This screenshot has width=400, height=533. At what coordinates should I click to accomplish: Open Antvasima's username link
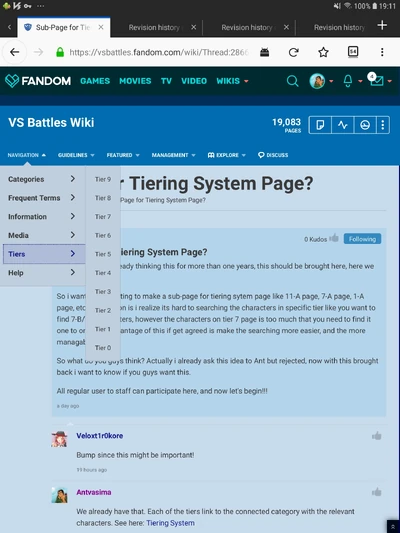pyautogui.click(x=94, y=492)
